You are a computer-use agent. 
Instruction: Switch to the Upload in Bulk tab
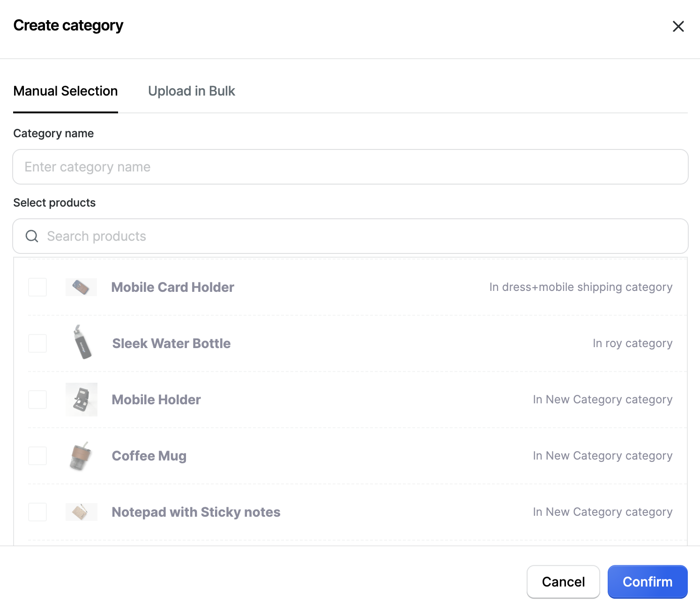(191, 91)
